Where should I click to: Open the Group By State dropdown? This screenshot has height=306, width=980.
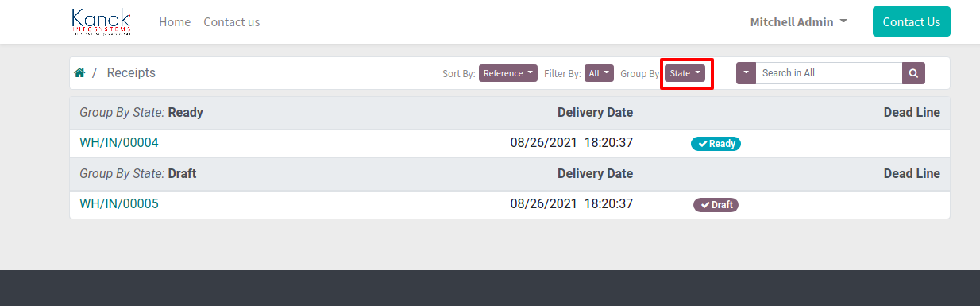pyautogui.click(x=685, y=73)
